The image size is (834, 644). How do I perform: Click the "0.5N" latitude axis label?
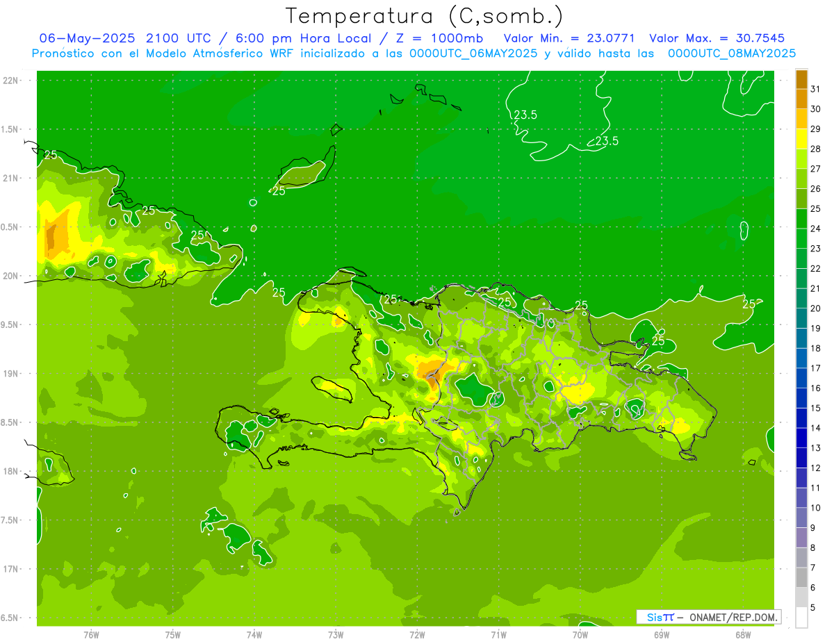(x=10, y=227)
